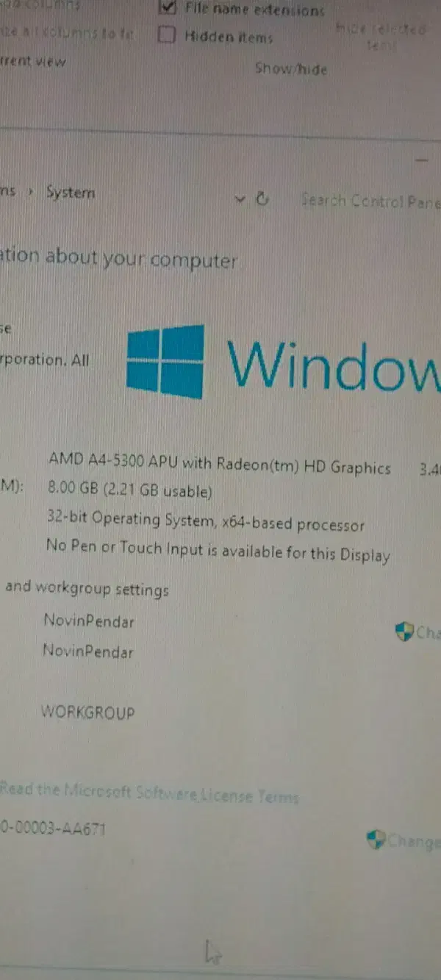Viewport: 441px width, 980px height.
Task: Click the Change product key link text
Action: point(414,841)
